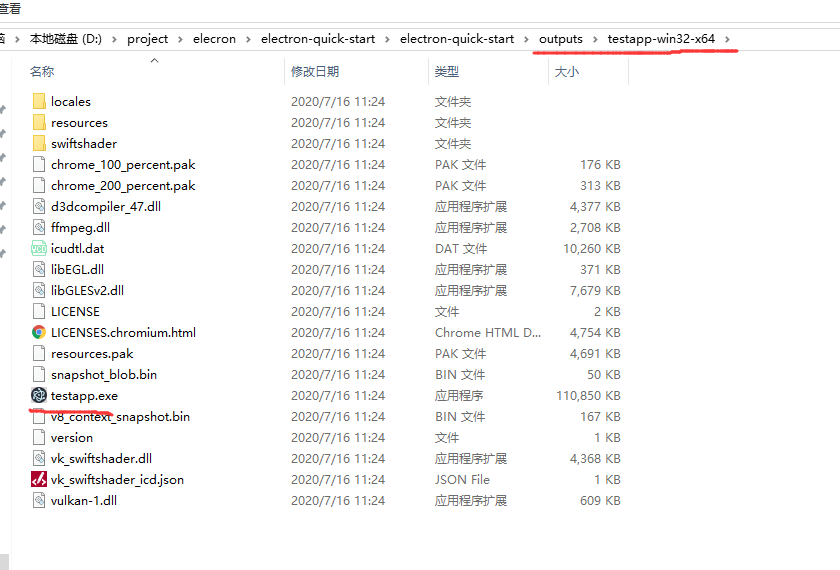Click the vk_swiftshader_icd.json file icon
The height and width of the screenshot is (570, 840).
pyautogui.click(x=39, y=479)
